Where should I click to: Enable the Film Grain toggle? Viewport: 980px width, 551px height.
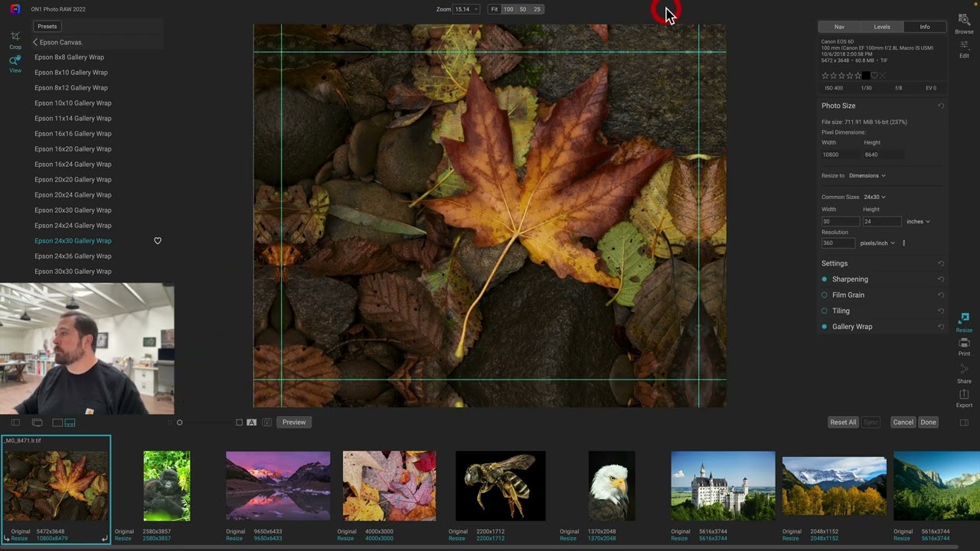tap(825, 295)
